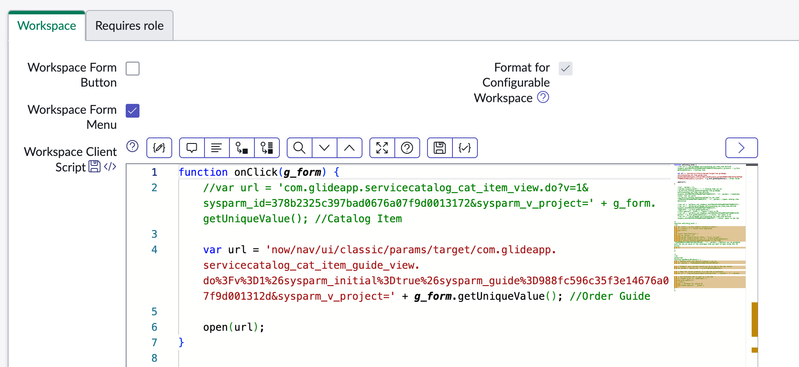Click 'var url' declaration on line 4
Viewport: 799px width, 367px height.
pos(225,250)
